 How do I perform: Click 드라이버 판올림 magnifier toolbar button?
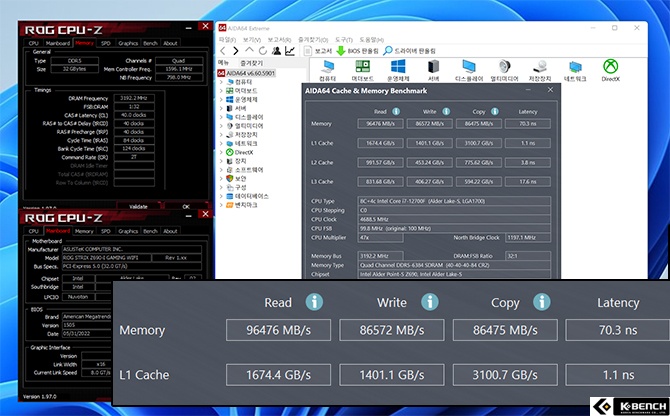[409, 51]
